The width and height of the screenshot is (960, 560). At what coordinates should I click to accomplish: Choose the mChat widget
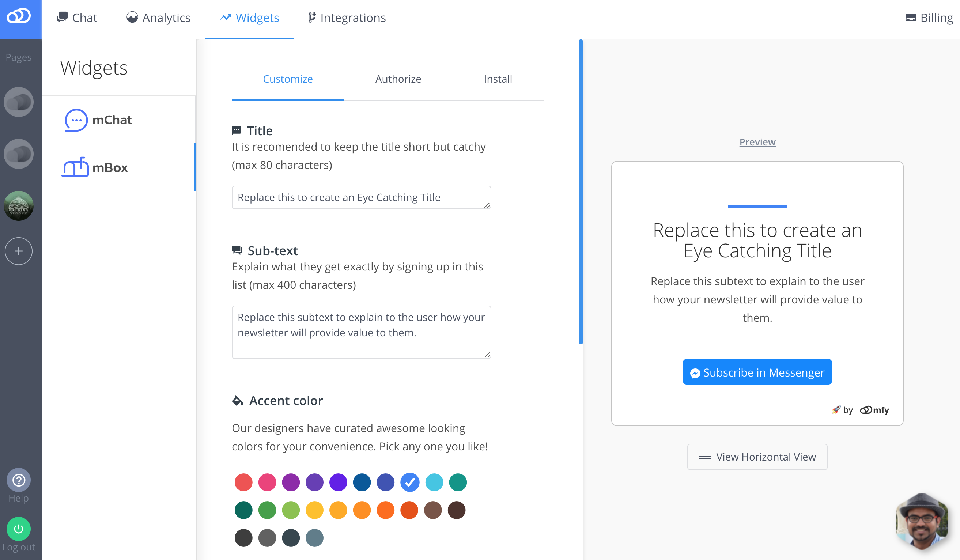[x=98, y=120]
